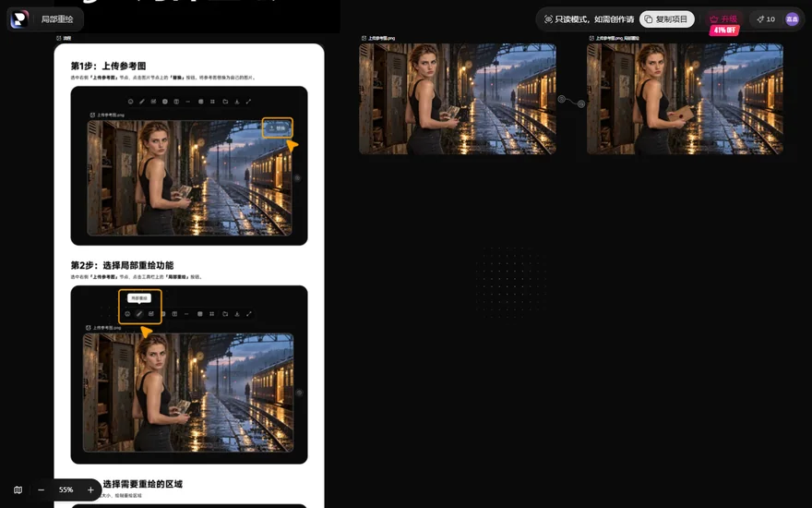The height and width of the screenshot is (508, 812).
Task: Click the 流程 document node title
Action: [x=66, y=39]
